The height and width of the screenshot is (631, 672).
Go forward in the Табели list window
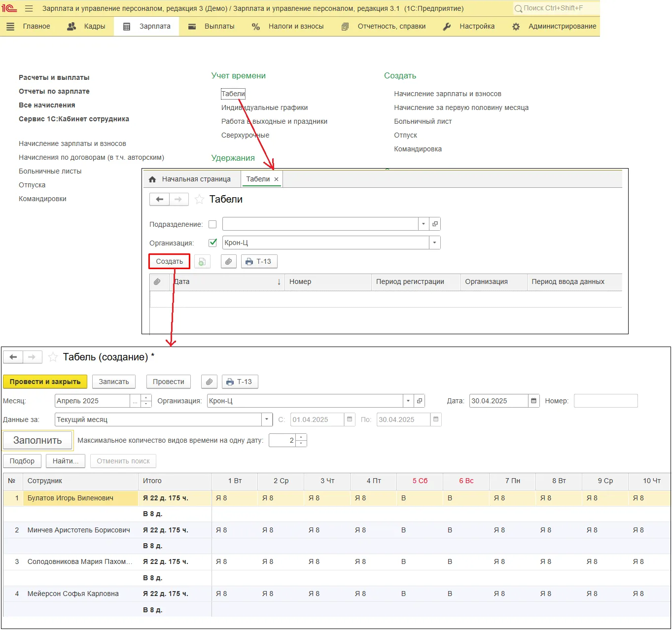tap(178, 199)
